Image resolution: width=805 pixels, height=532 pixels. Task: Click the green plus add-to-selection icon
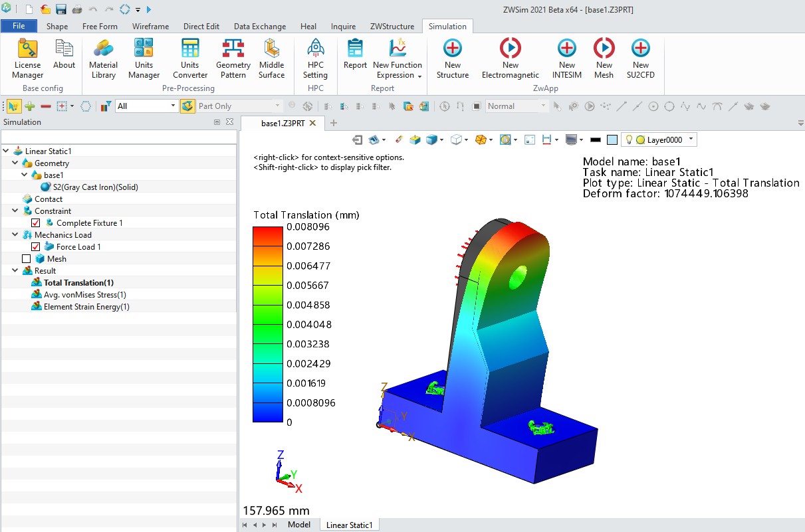pyautogui.click(x=29, y=106)
